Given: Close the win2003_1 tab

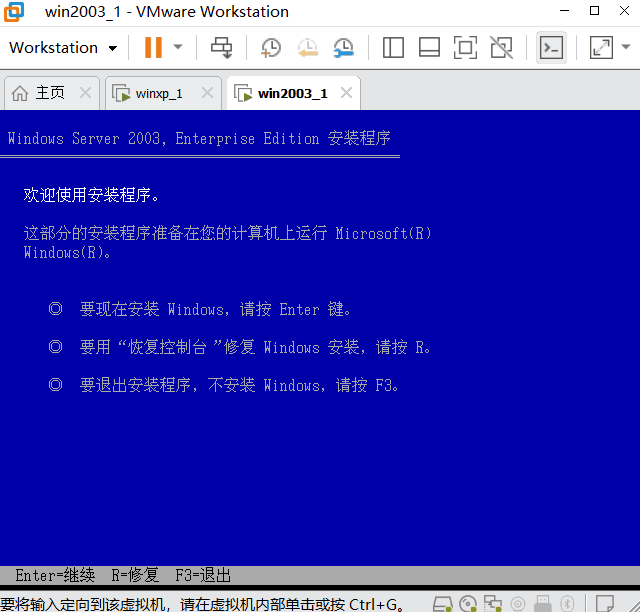Looking at the screenshot, I should (346, 93).
